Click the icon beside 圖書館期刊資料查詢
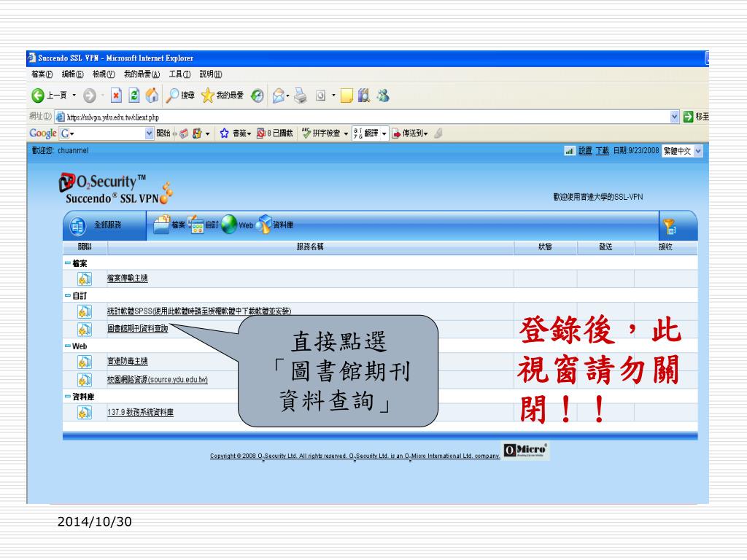Image resolution: width=747 pixels, height=560 pixels. pyautogui.click(x=85, y=329)
